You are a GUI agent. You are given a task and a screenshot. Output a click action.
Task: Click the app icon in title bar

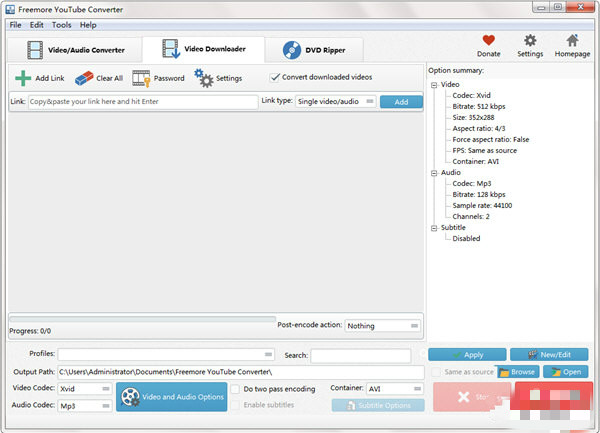click(10, 9)
